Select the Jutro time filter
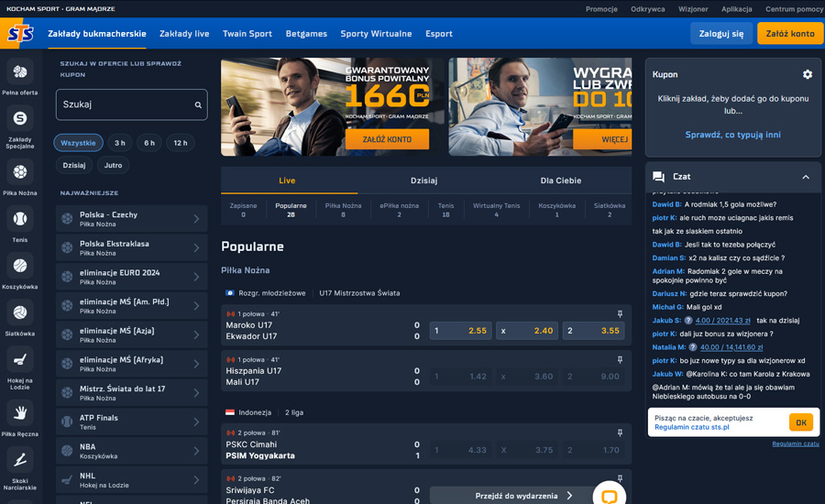This screenshot has height=504, width=825. [x=113, y=165]
